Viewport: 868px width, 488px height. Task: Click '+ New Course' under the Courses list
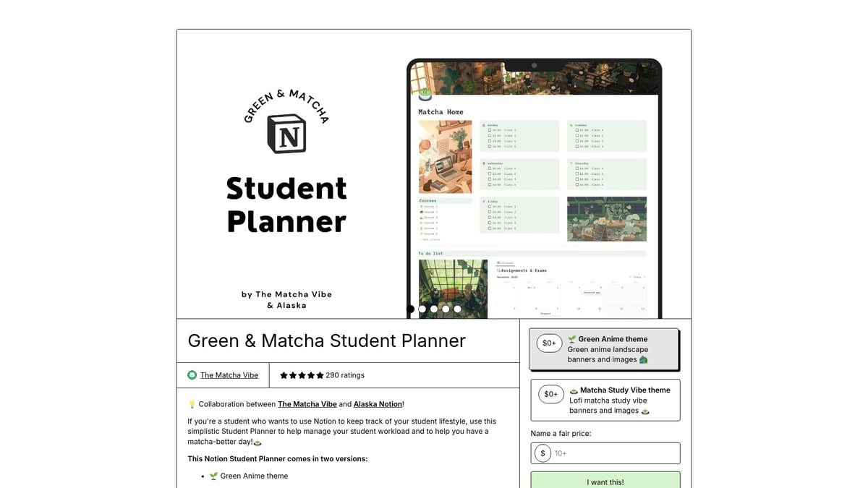point(429,239)
